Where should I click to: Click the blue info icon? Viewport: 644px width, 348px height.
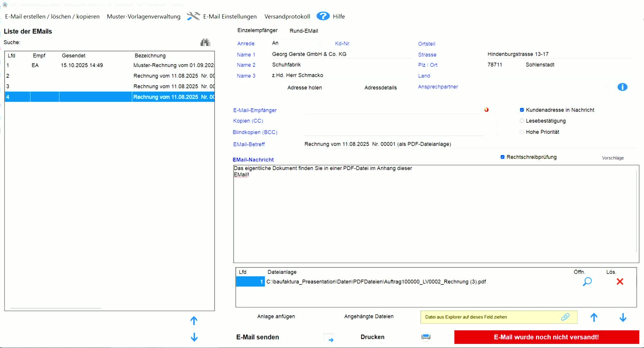622,87
